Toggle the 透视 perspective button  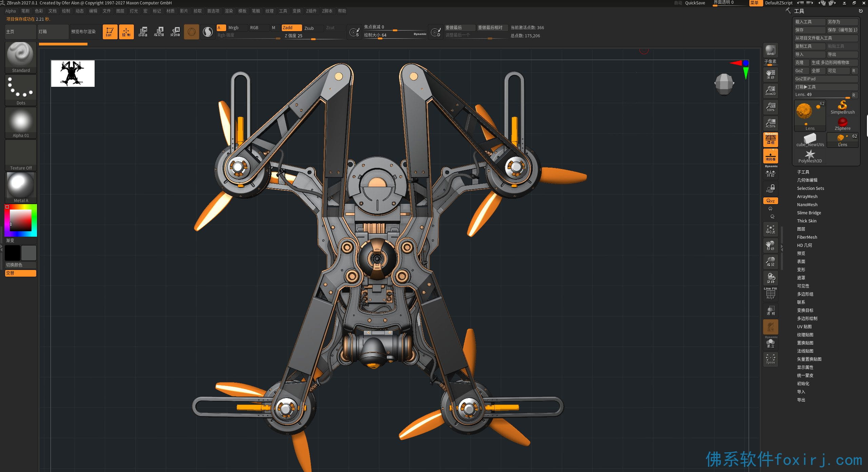pos(770,139)
